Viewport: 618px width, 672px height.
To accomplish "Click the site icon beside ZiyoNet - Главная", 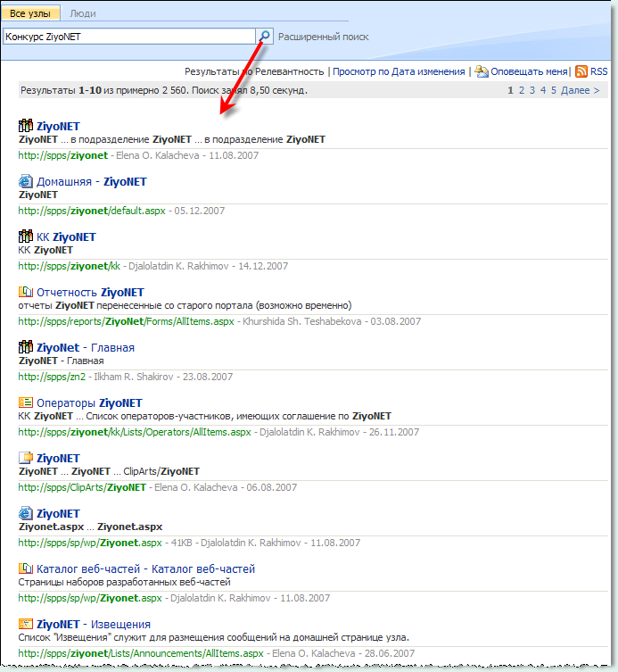I will [x=26, y=347].
